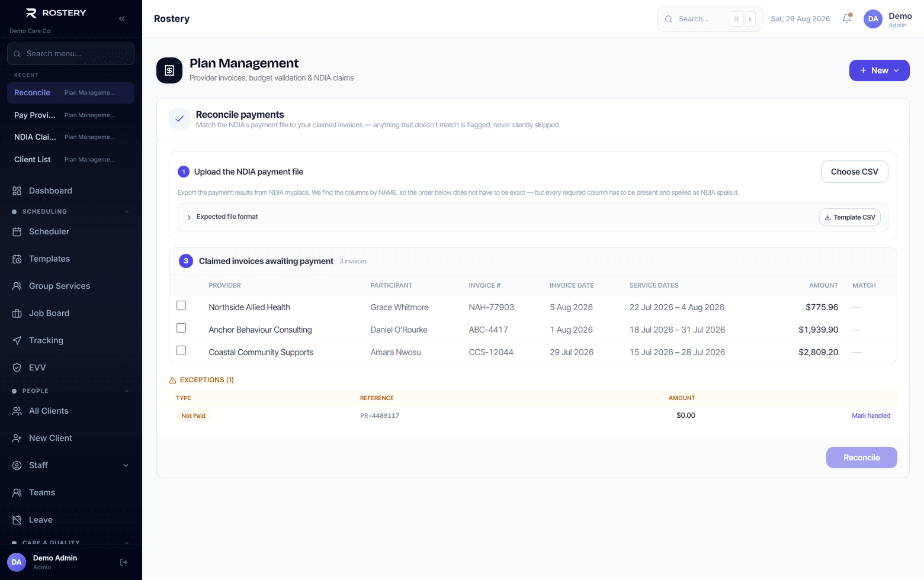924x580 pixels.
Task: Open the New dropdown button
Action: [x=879, y=70]
